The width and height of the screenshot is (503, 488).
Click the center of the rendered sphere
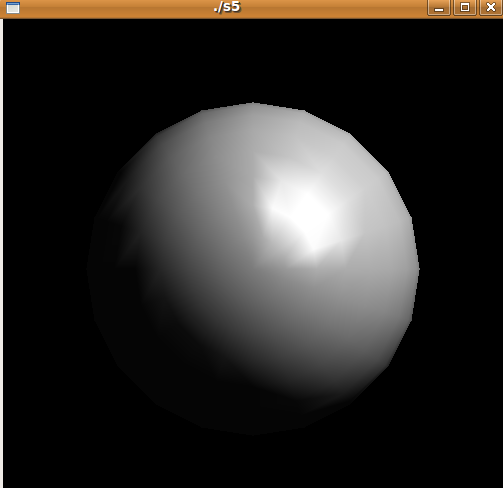click(253, 269)
